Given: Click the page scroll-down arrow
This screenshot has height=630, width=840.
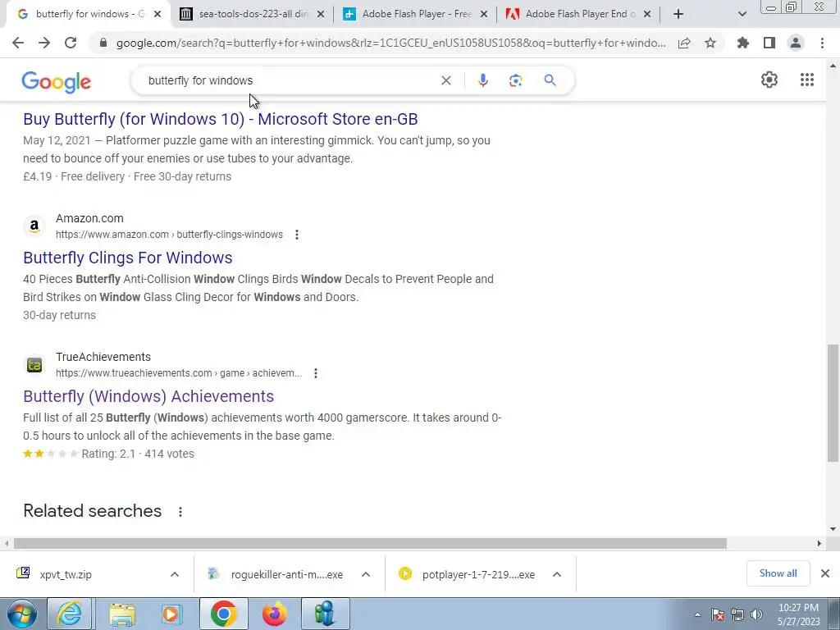Looking at the screenshot, I should tap(833, 529).
